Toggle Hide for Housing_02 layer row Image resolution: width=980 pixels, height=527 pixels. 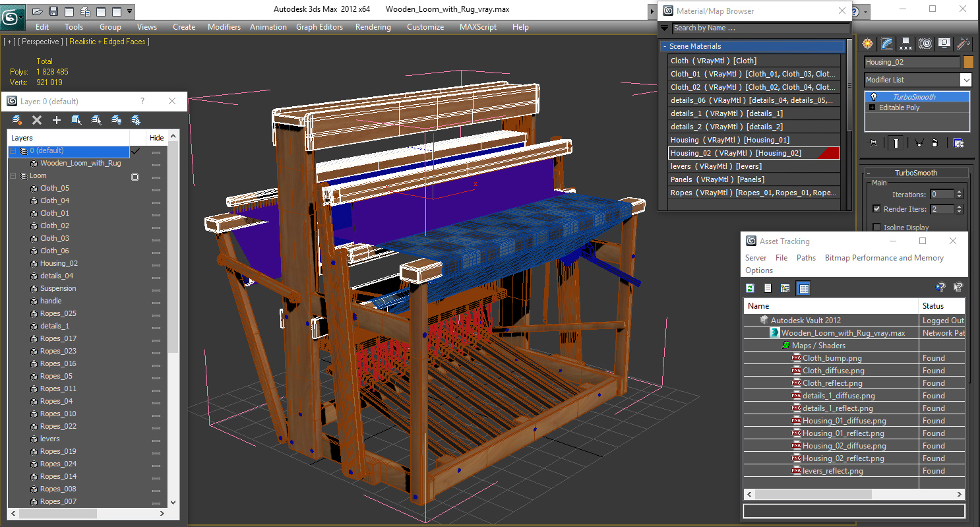156,264
